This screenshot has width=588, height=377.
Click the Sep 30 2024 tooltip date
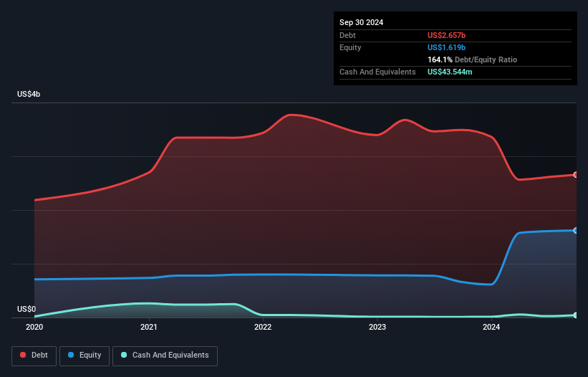[x=361, y=22]
